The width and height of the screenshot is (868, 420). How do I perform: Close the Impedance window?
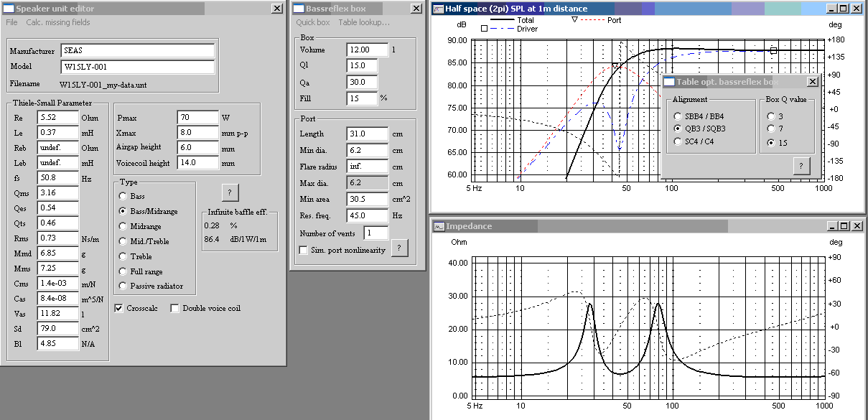tap(857, 225)
